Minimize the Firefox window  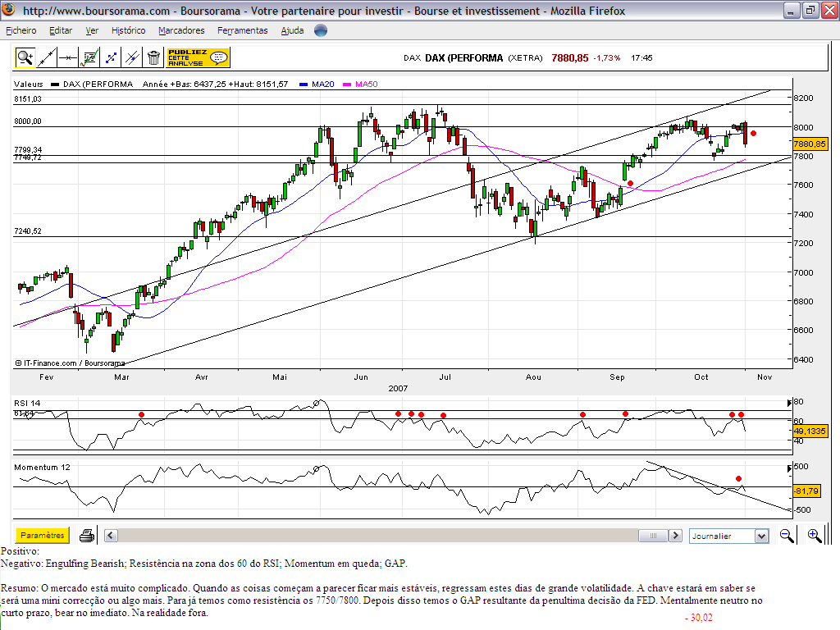click(x=792, y=10)
